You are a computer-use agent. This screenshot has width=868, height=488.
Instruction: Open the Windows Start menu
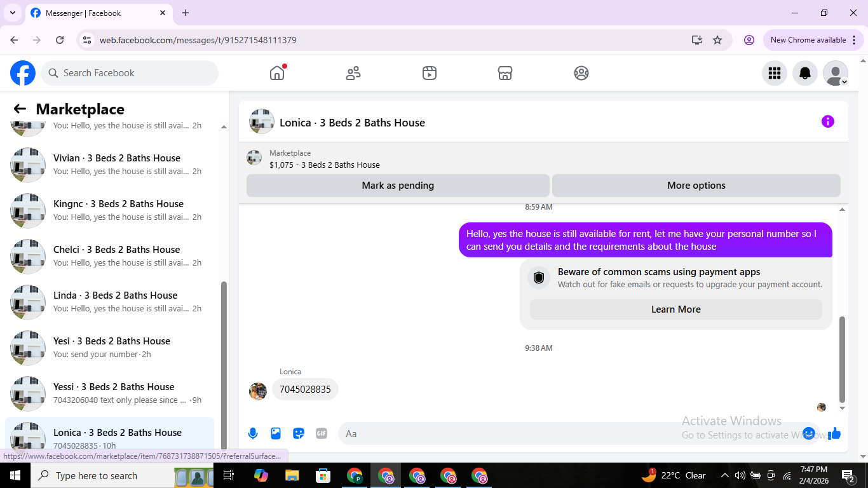(15, 475)
